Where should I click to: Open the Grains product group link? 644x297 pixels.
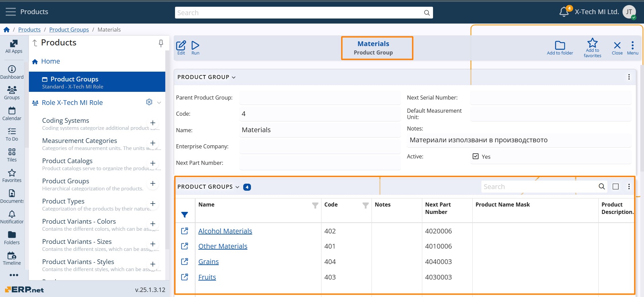pos(208,262)
